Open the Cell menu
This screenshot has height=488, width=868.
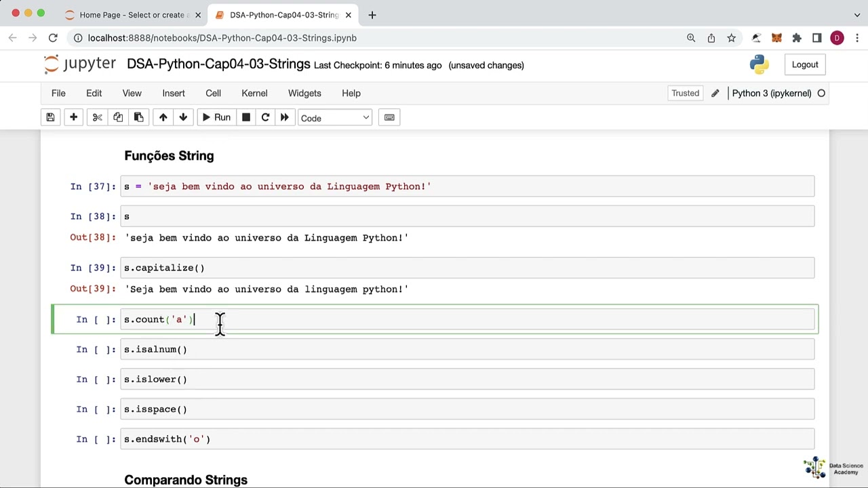pyautogui.click(x=213, y=93)
